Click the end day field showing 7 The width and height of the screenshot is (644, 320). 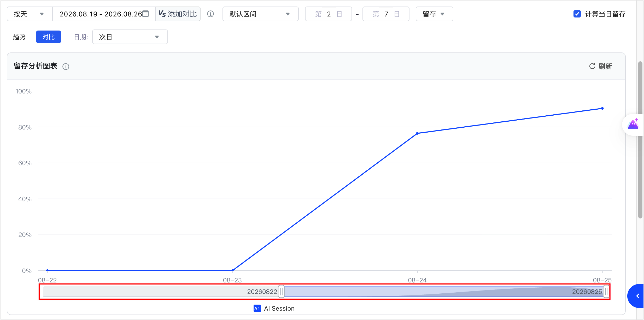(386, 14)
